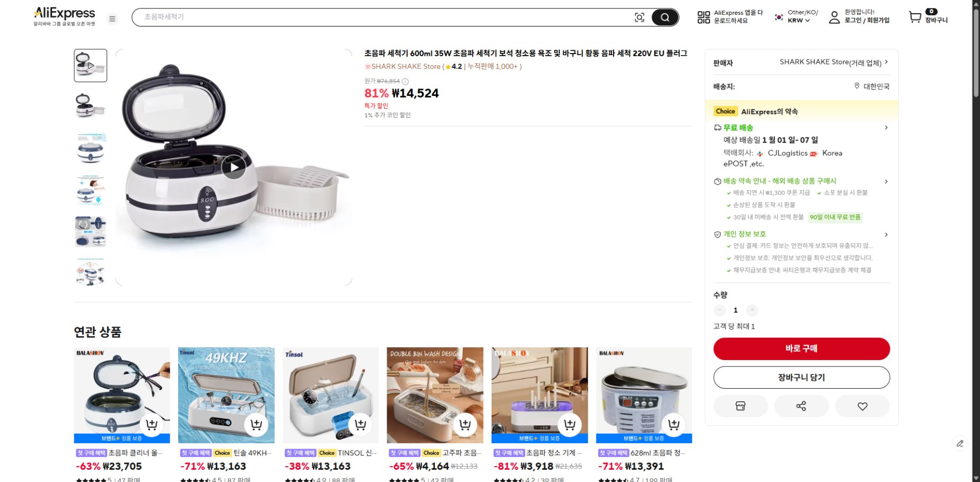Screen dimensions: 980x482
Task: Click the image search camera icon
Action: click(640, 17)
